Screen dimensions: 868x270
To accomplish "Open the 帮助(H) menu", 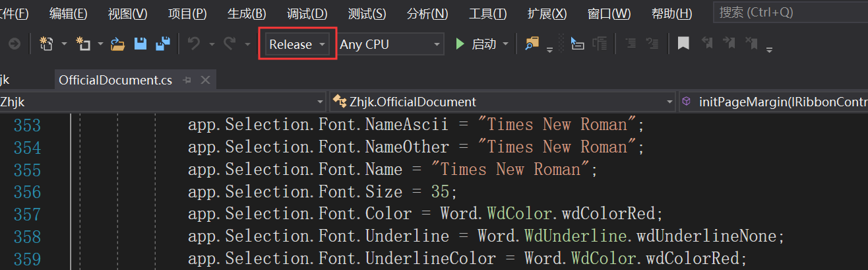I will [x=671, y=13].
